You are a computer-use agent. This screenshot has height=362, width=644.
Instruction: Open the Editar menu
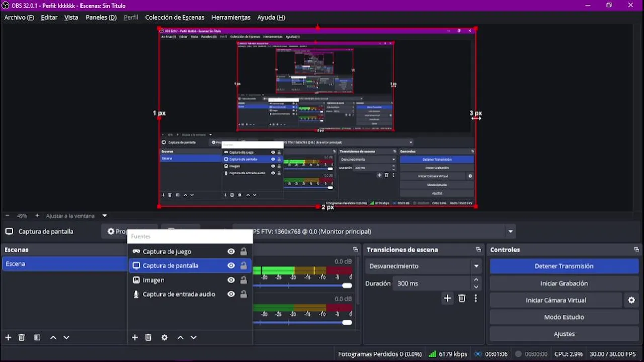pos(49,17)
